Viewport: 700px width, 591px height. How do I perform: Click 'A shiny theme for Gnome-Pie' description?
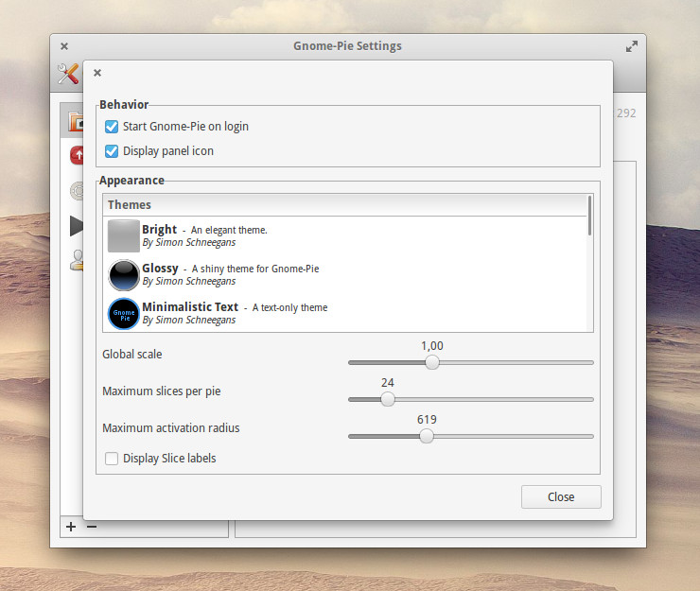pos(255,269)
